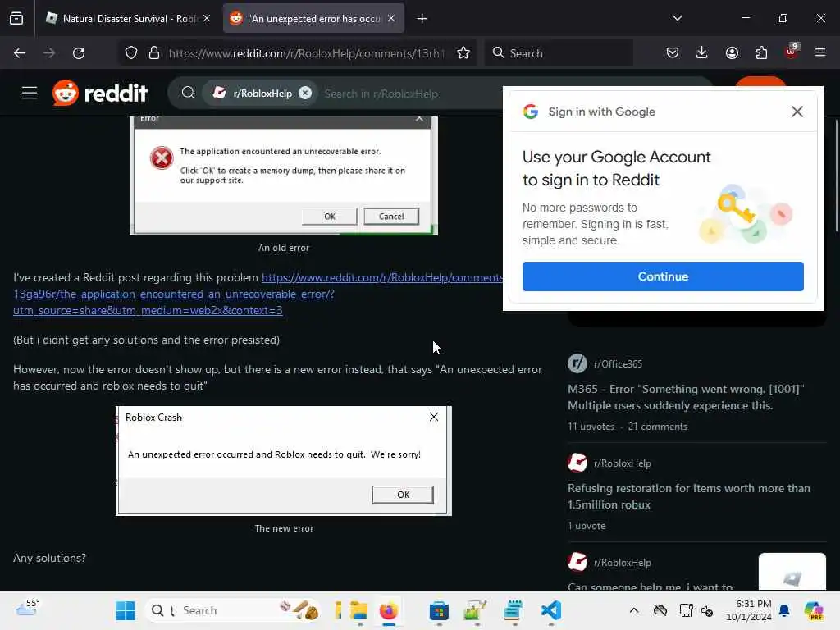Remove the r/RobloxHelp search filter
This screenshot has height=630, width=840.
[x=305, y=94]
